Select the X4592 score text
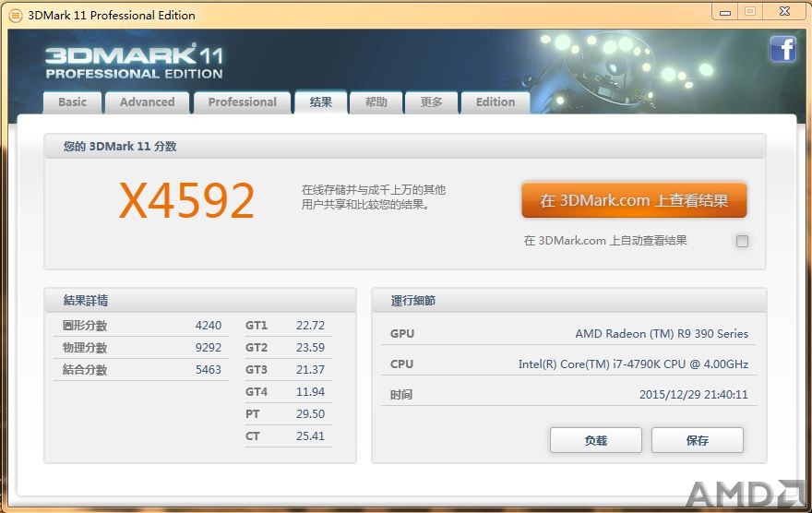This screenshot has height=513, width=812. tap(187, 201)
